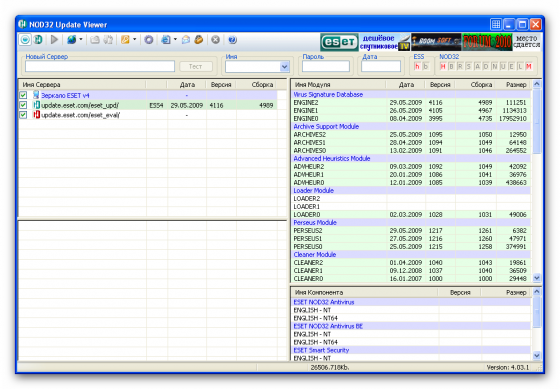Click the module list scroll-down arrow
This screenshot has width=560, height=389.
click(536, 278)
